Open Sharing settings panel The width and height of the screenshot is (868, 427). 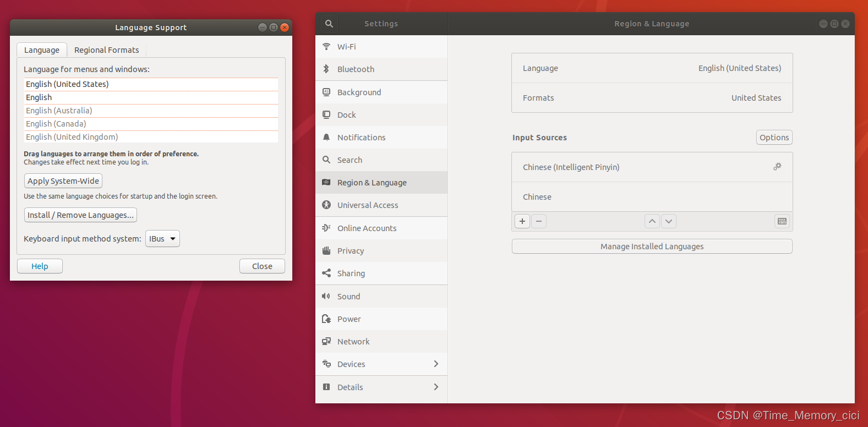click(x=381, y=273)
